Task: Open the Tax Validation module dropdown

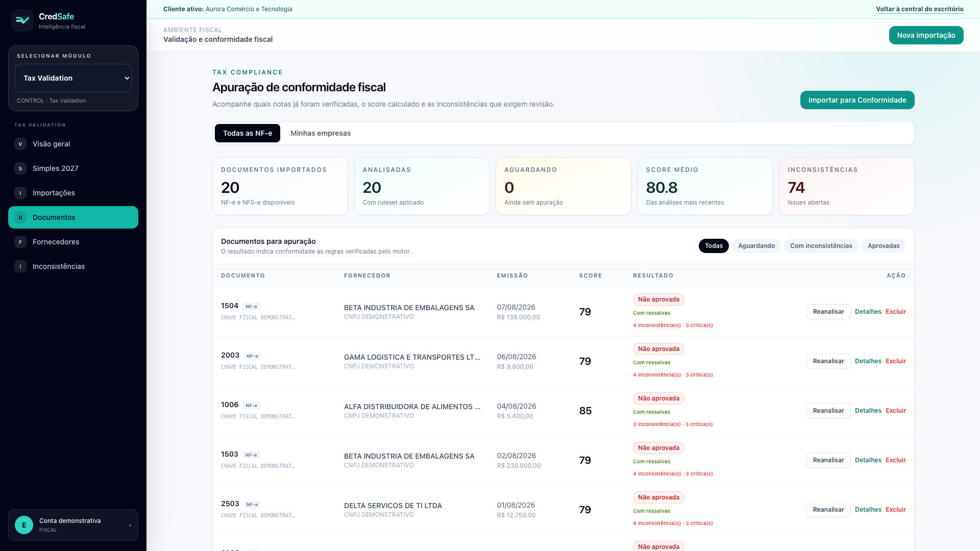Action: pos(73,78)
